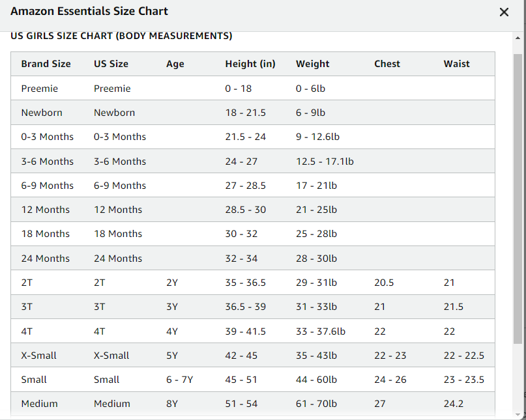This screenshot has width=526, height=420.
Task: Click the weight value "44 - 60lb"
Action: click(316, 380)
